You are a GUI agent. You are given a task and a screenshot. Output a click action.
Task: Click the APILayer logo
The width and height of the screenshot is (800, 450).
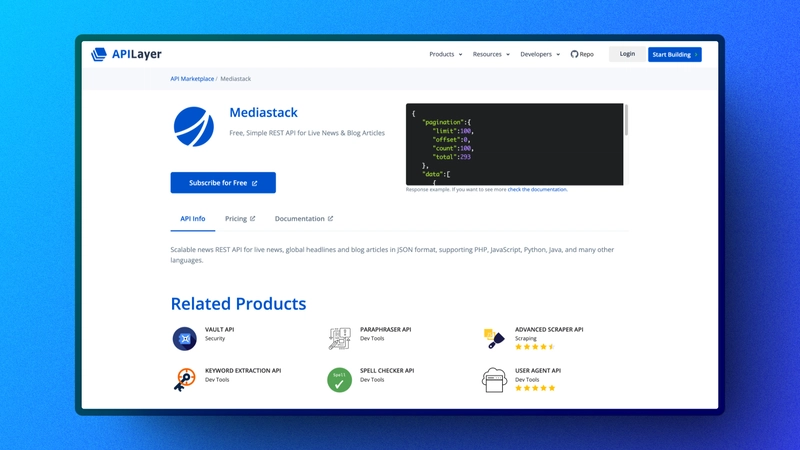click(x=126, y=54)
